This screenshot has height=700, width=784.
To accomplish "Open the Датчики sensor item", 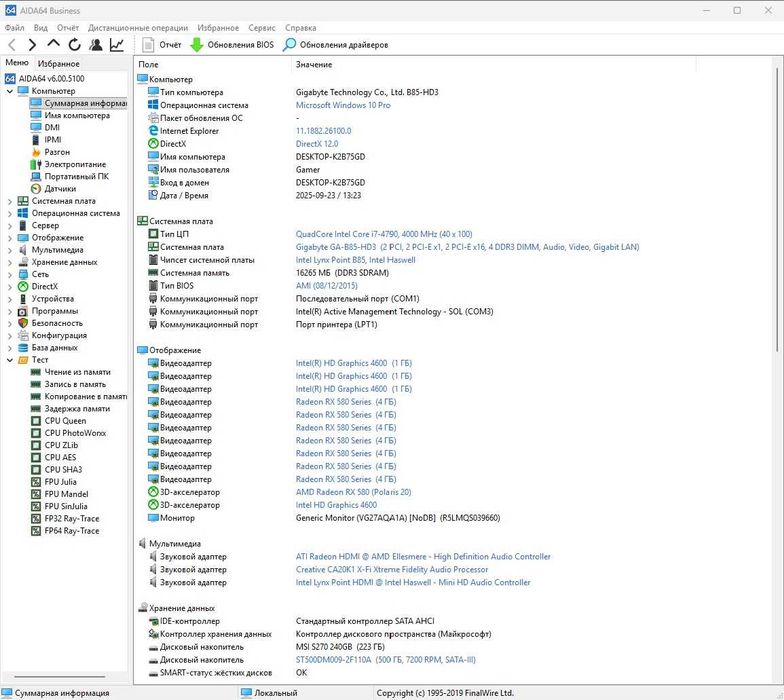I will [60, 188].
